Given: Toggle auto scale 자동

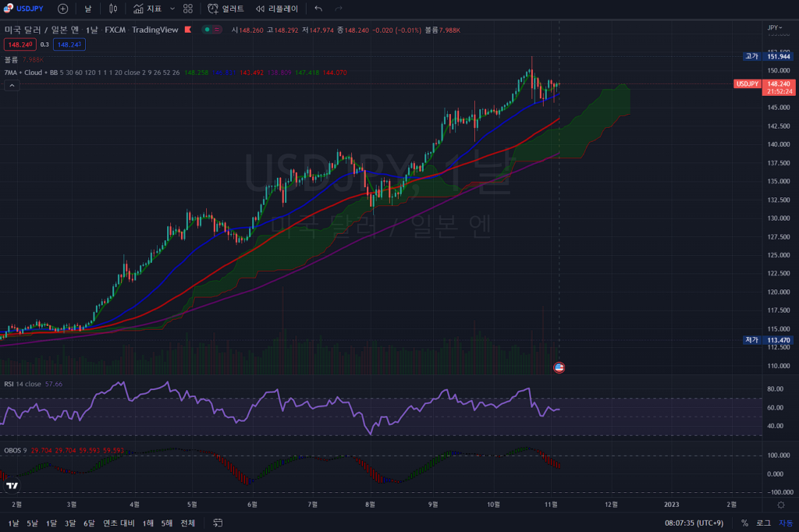Looking at the screenshot, I should click(x=785, y=523).
